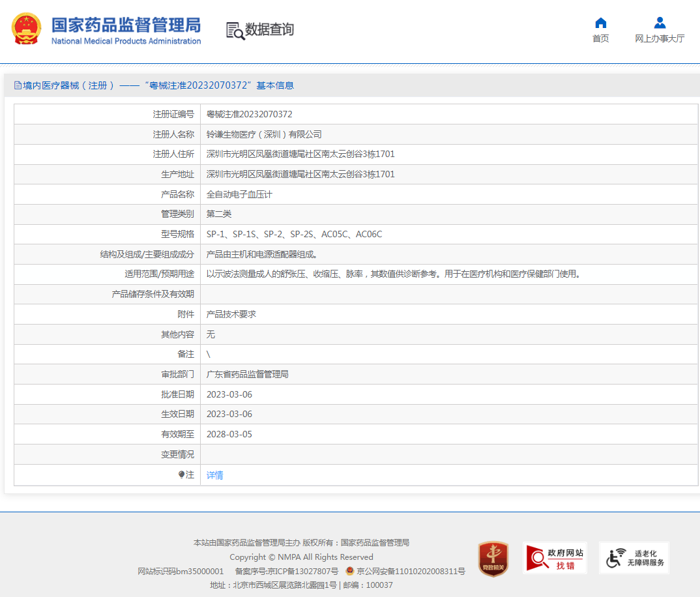Click the 国家药品监督管理局 site title

(x=126, y=25)
